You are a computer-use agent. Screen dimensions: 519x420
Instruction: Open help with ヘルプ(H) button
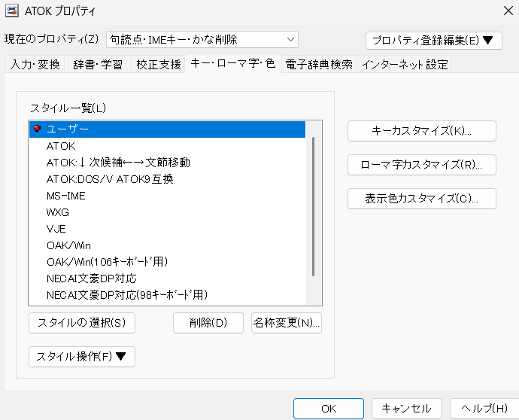point(484,409)
